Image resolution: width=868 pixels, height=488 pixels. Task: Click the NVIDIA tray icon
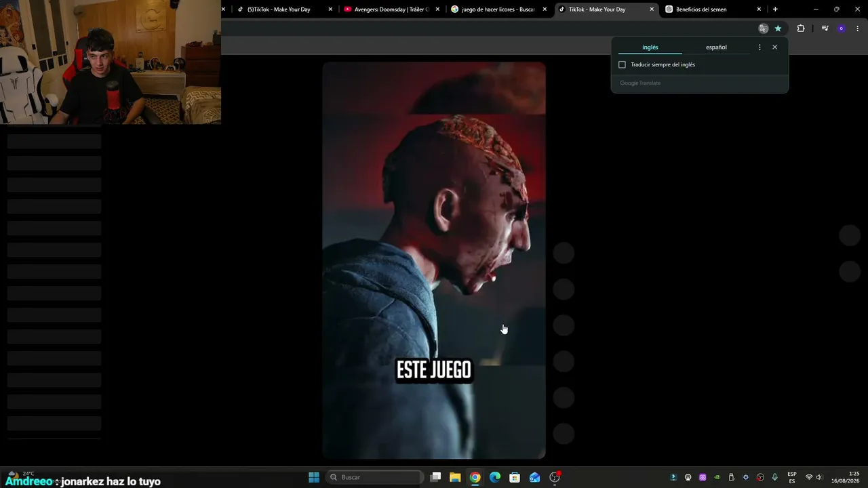click(x=717, y=477)
